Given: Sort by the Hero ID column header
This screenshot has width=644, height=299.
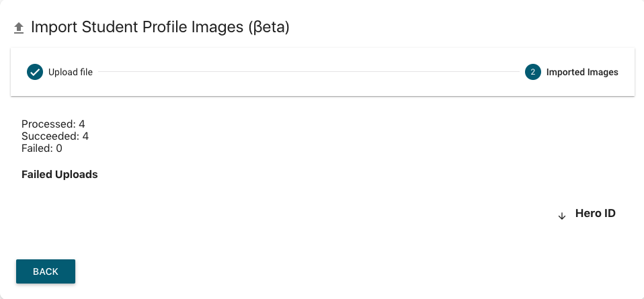Looking at the screenshot, I should pos(596,214).
